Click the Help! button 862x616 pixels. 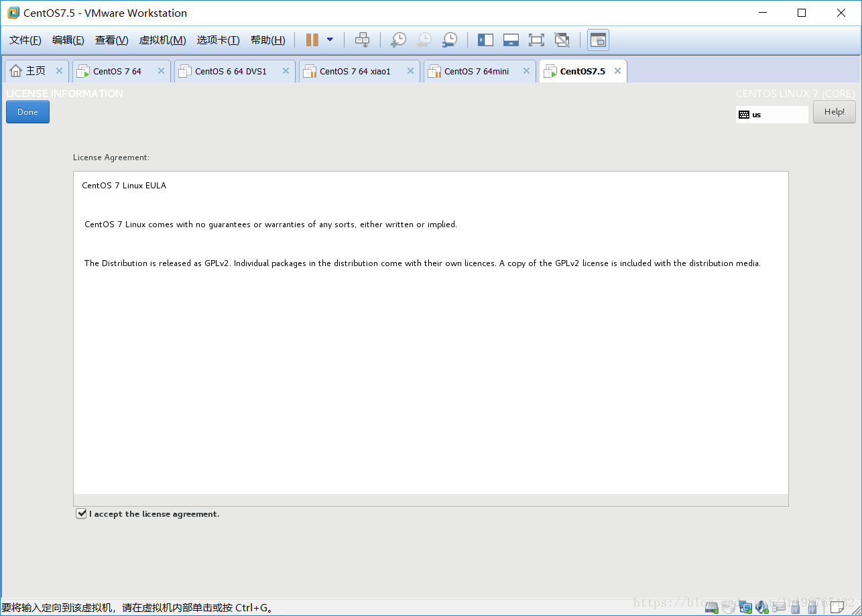(x=835, y=112)
